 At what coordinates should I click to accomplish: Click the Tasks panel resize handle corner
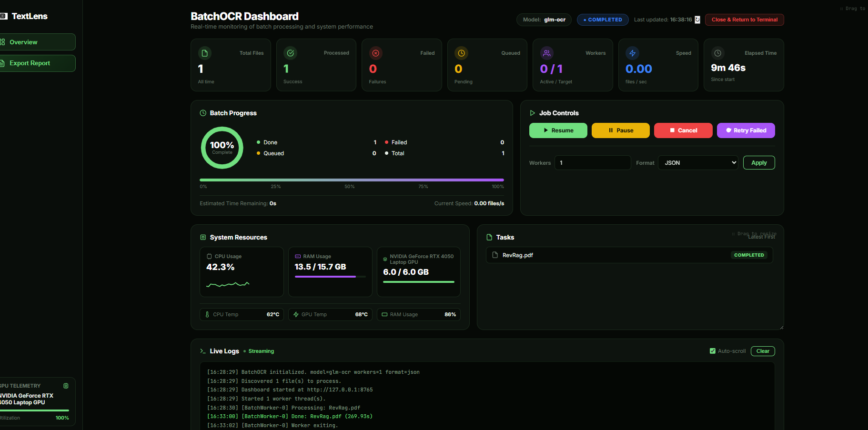(x=781, y=327)
